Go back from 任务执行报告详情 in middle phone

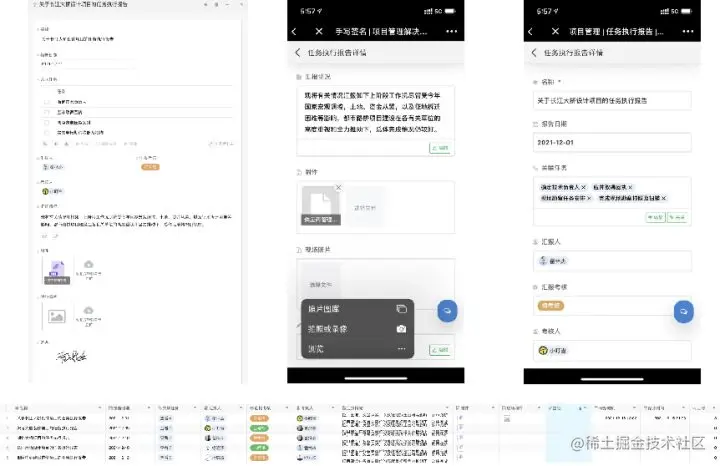(x=298, y=52)
